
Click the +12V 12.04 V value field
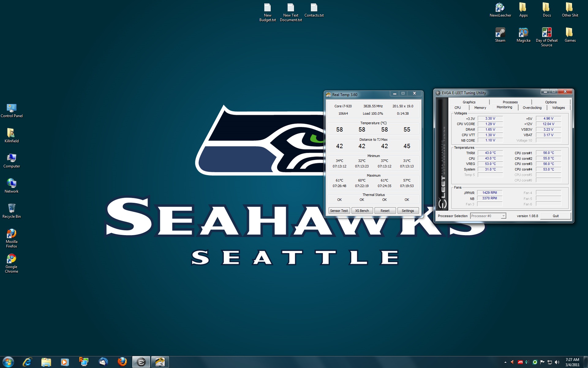[x=548, y=124]
